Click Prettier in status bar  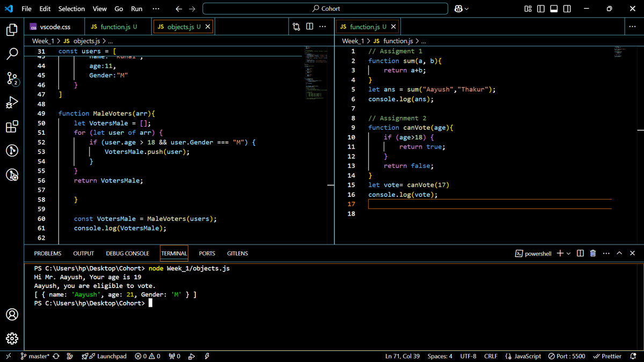pyautogui.click(x=607, y=356)
